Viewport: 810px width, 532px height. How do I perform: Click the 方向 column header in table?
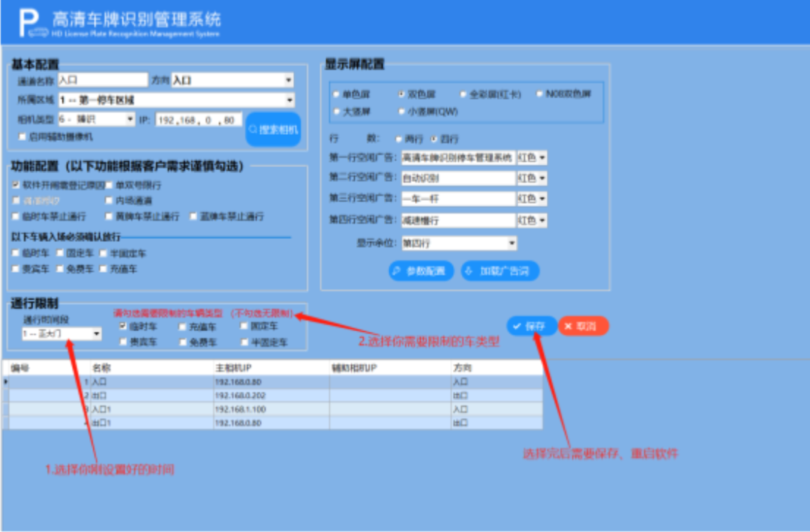tap(496, 368)
